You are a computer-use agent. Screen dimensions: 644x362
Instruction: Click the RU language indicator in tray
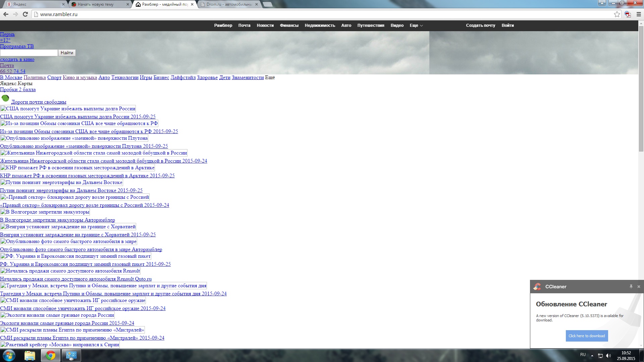[583, 355]
